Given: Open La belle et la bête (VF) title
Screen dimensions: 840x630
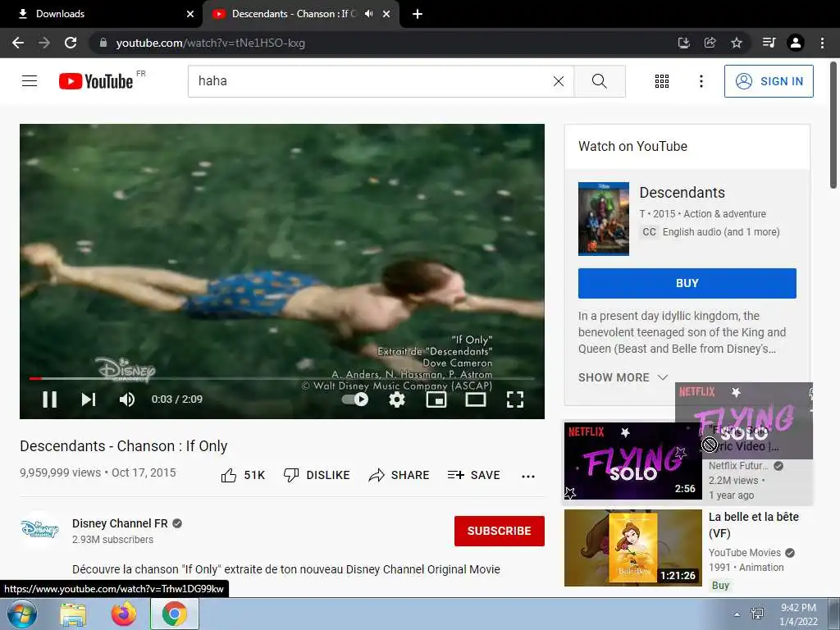Looking at the screenshot, I should [754, 525].
